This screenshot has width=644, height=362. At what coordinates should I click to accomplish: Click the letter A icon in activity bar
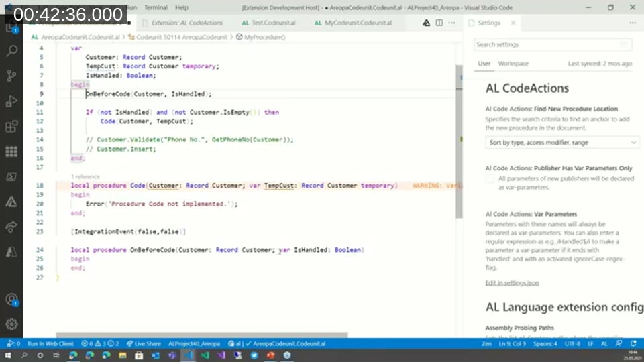click(11, 251)
